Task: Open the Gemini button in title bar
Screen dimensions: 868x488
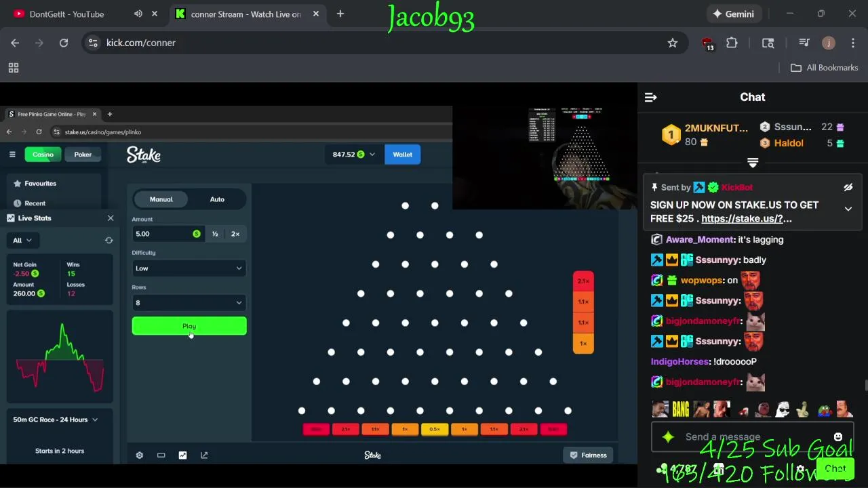Action: (733, 14)
